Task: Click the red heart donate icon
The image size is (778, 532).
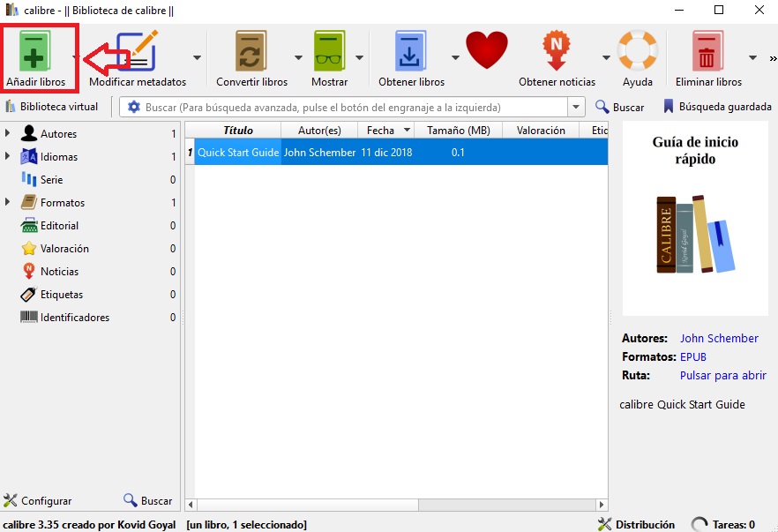Action: click(x=487, y=50)
